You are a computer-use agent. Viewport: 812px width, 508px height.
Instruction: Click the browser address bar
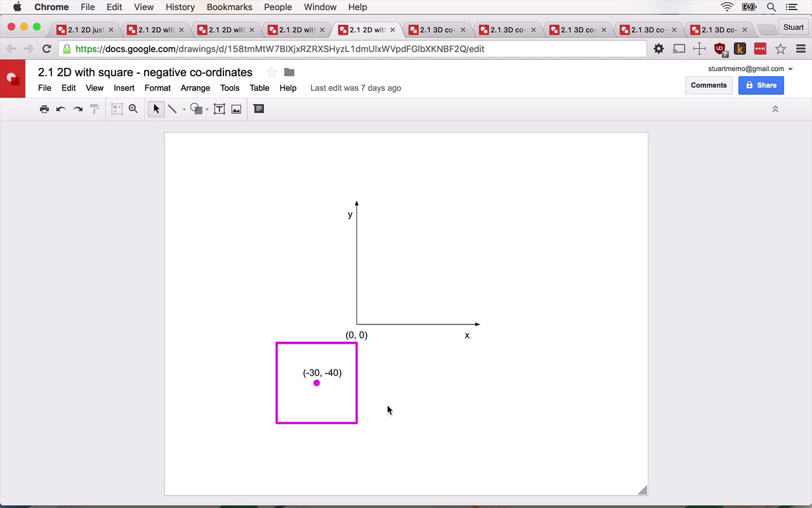point(353,49)
